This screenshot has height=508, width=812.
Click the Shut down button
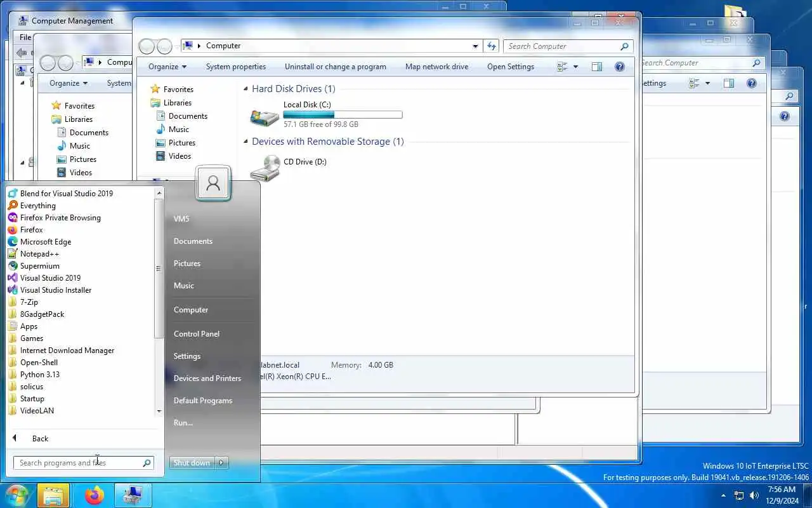click(x=192, y=463)
